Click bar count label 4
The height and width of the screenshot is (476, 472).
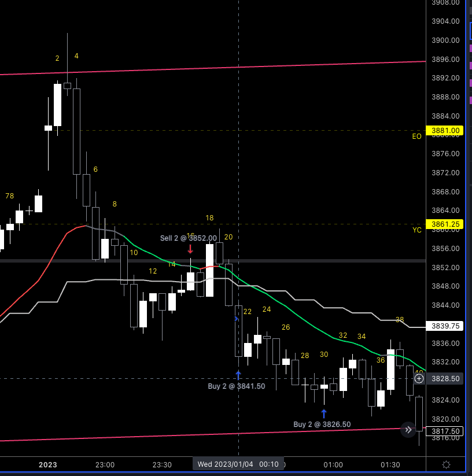click(x=76, y=56)
